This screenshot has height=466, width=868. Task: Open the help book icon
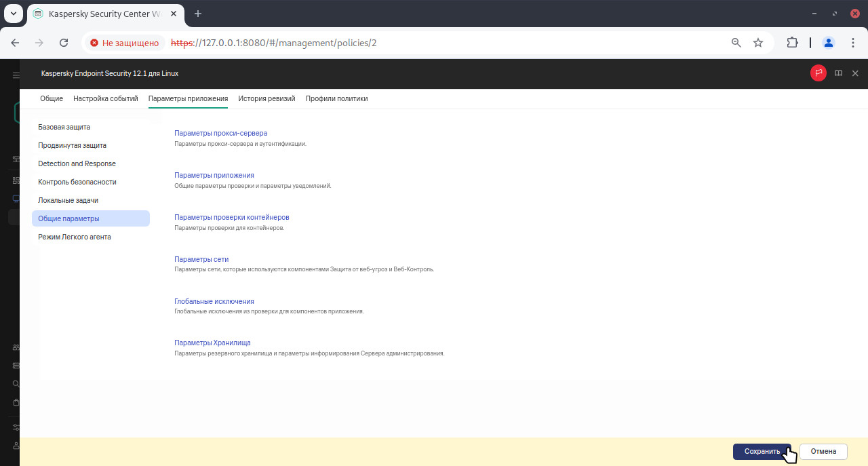click(x=839, y=73)
